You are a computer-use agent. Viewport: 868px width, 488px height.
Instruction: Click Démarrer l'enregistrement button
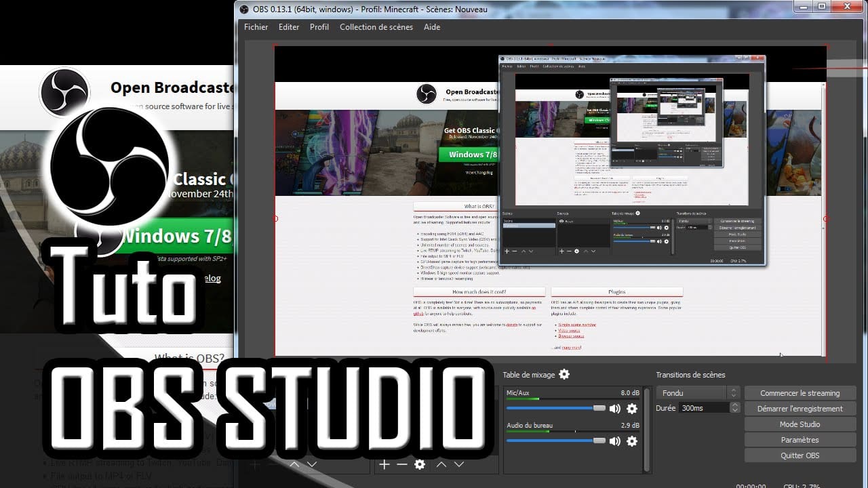[800, 409]
